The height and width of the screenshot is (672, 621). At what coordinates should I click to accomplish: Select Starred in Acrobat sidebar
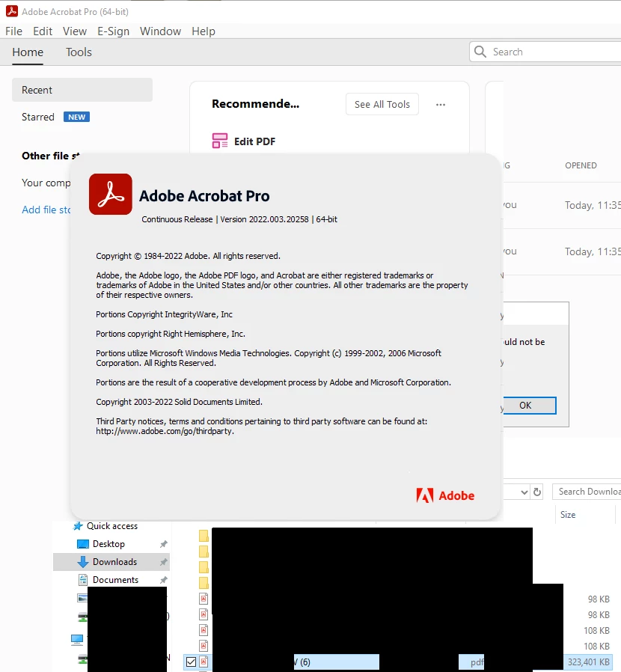[x=38, y=117]
